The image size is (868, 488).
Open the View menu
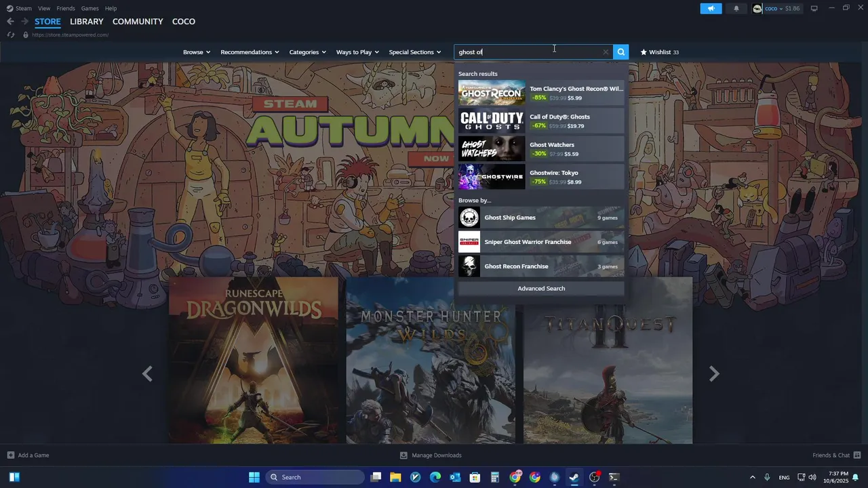click(44, 8)
